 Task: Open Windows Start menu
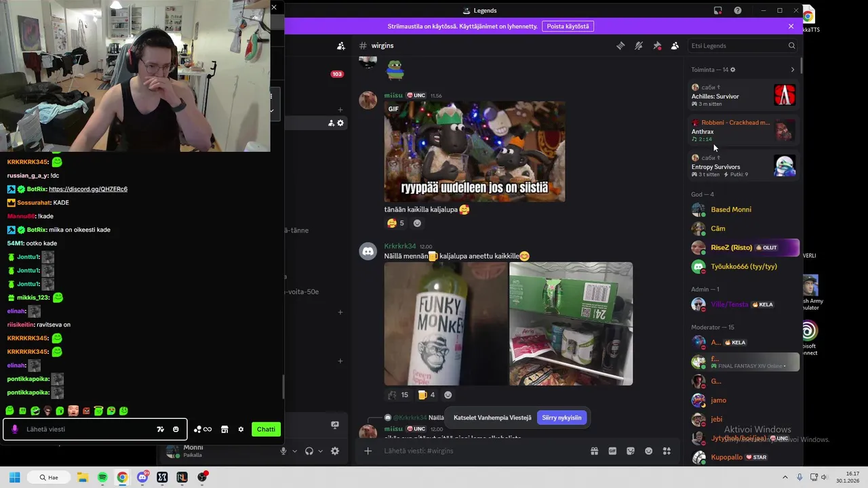(15, 477)
